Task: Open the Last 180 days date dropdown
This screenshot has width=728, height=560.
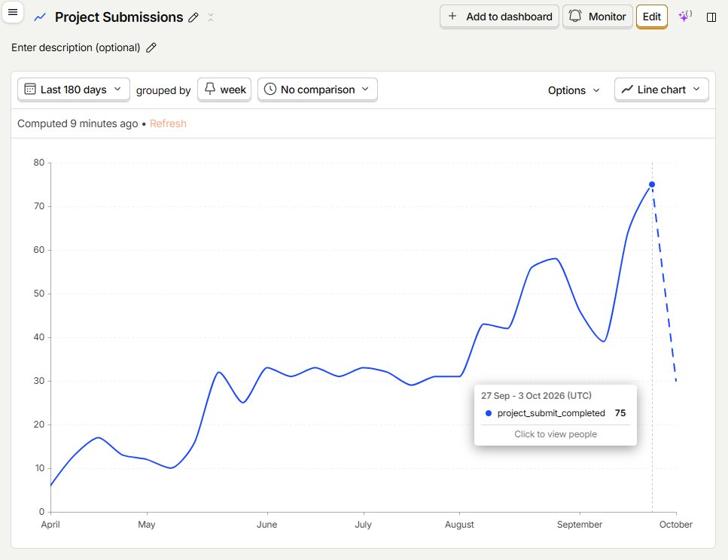Action: 73,90
